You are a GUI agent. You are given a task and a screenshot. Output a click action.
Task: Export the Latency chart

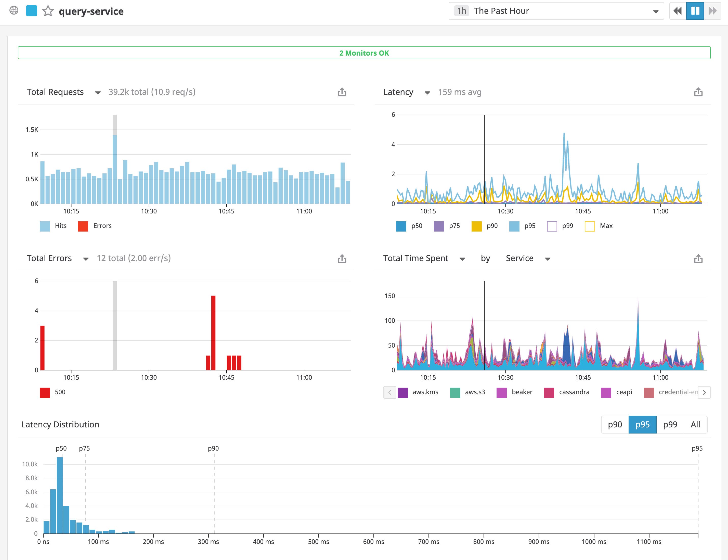[x=698, y=92]
